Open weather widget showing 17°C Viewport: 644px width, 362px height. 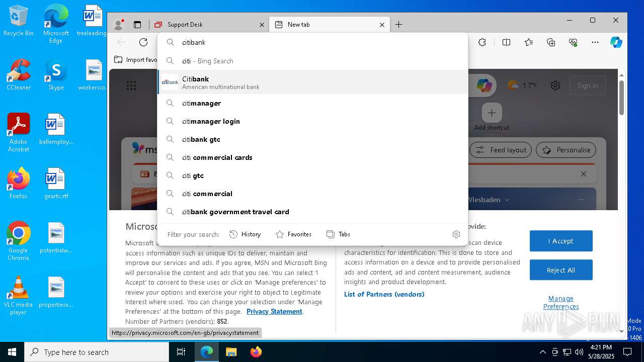(522, 85)
